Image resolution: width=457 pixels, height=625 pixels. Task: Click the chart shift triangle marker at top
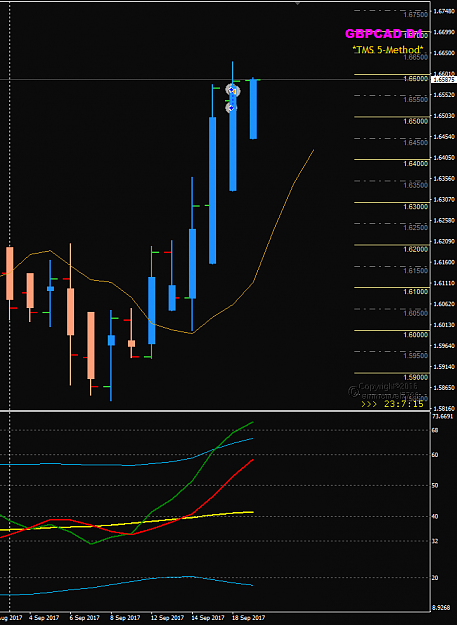(x=297, y=4)
